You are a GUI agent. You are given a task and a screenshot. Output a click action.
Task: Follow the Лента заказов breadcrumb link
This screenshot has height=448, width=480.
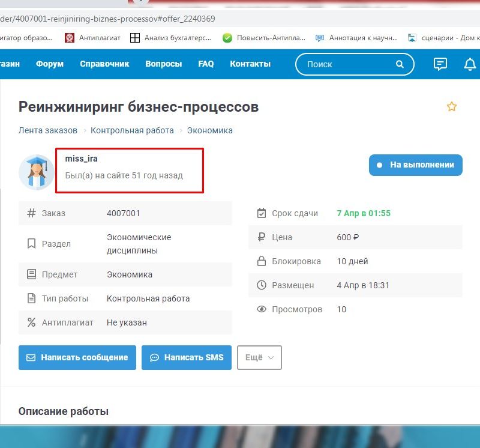point(48,130)
